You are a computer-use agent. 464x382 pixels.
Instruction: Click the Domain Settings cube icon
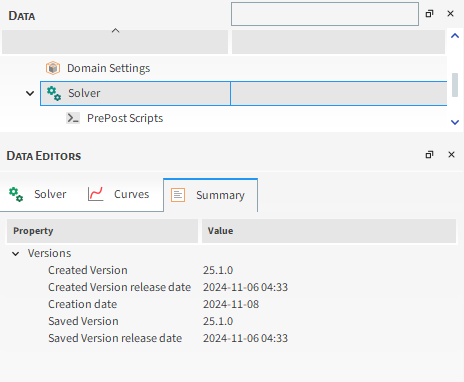tap(53, 68)
